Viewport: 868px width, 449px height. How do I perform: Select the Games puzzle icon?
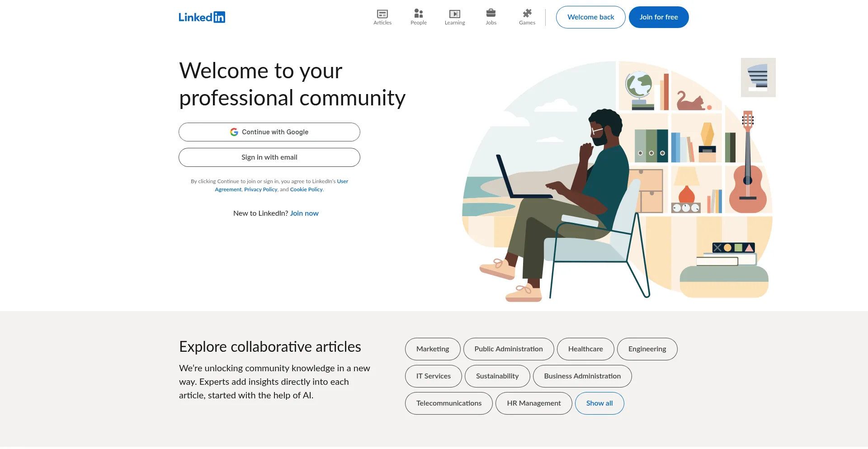[527, 14]
